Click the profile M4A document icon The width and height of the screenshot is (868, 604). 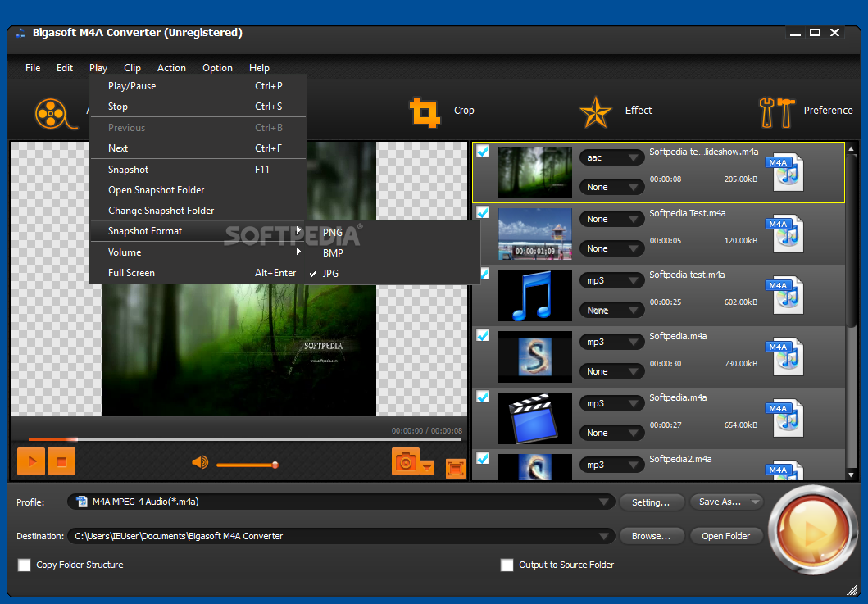(82, 502)
